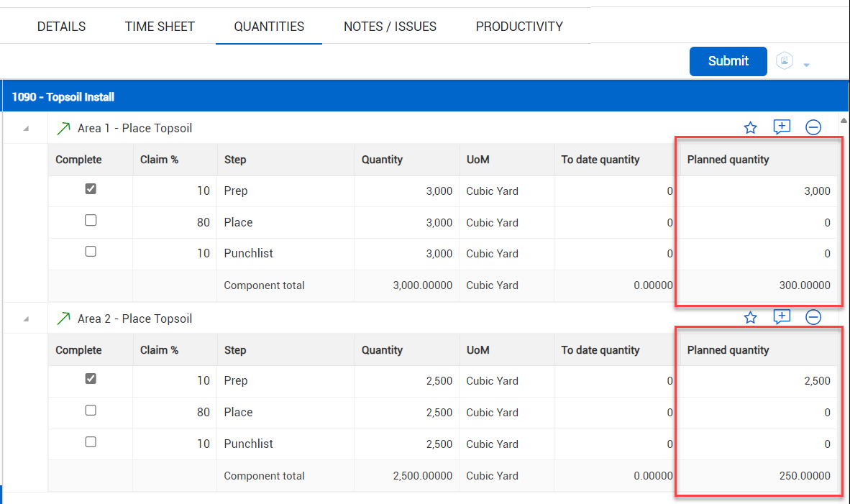Viewport: 850px width, 504px height.
Task: Click the minus circle icon on Area 2
Action: pyautogui.click(x=813, y=318)
